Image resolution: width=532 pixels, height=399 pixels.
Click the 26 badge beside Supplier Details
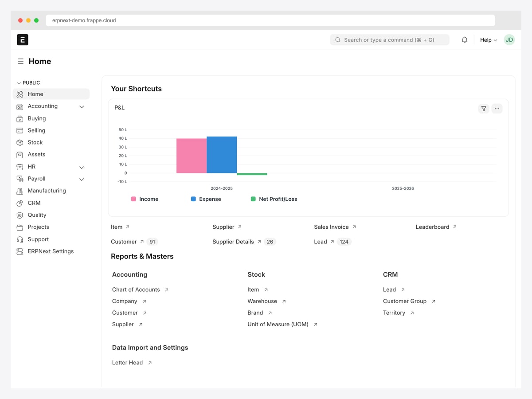coord(270,242)
